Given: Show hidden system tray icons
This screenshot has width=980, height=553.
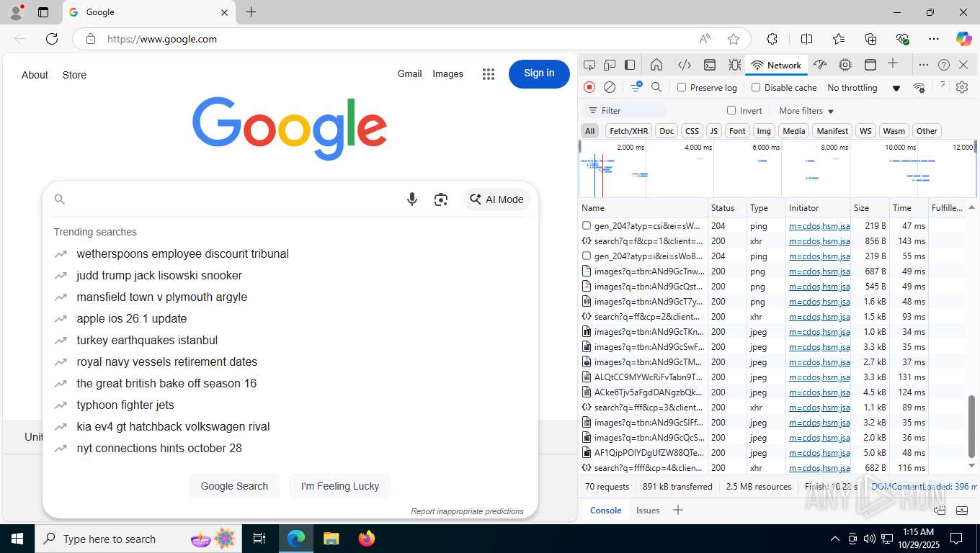Looking at the screenshot, I should click(835, 539).
